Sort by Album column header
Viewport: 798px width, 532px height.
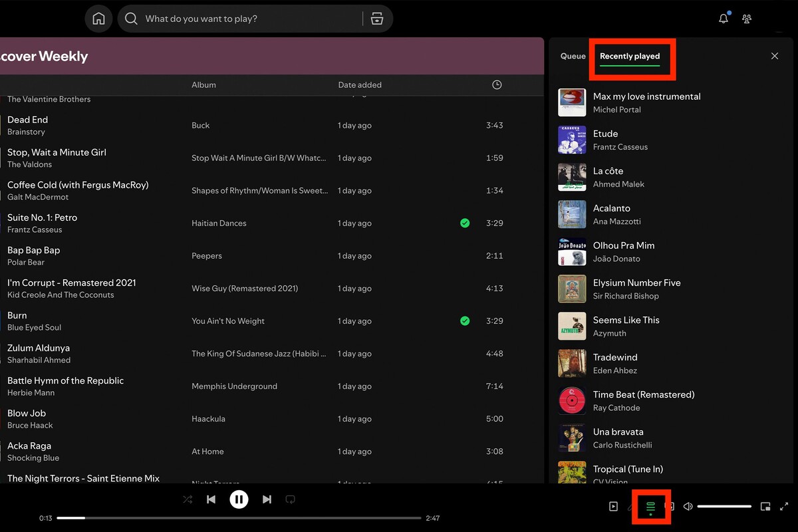point(203,85)
